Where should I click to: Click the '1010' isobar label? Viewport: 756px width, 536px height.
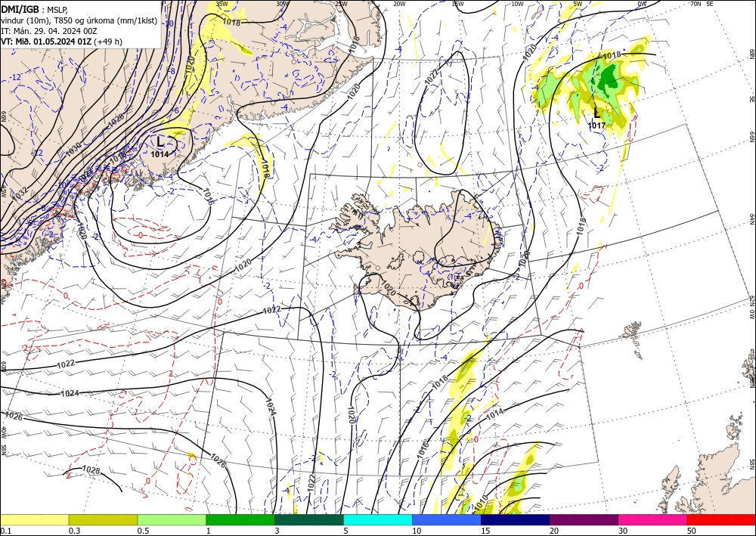point(481,503)
